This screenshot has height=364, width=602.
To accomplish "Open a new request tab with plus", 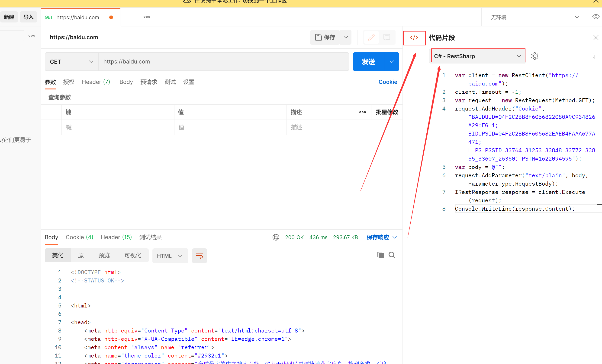I will (x=130, y=17).
